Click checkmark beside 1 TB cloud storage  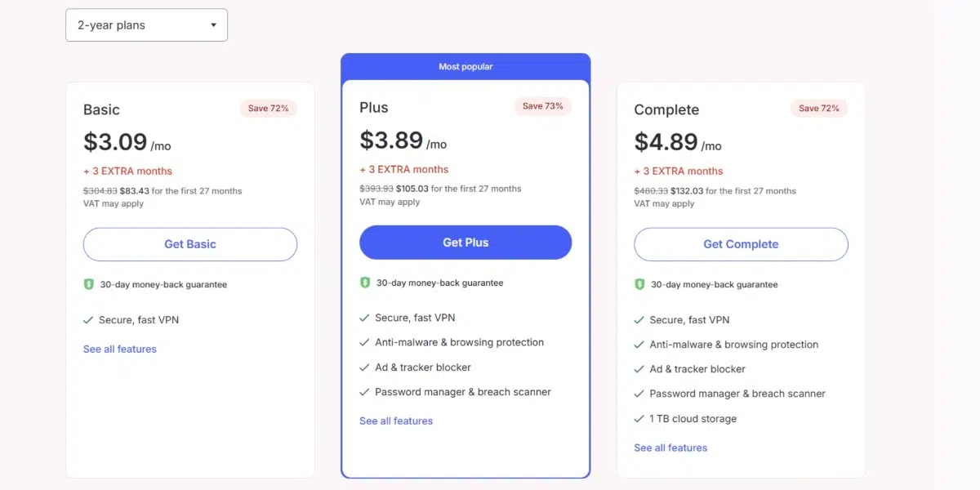[639, 419]
